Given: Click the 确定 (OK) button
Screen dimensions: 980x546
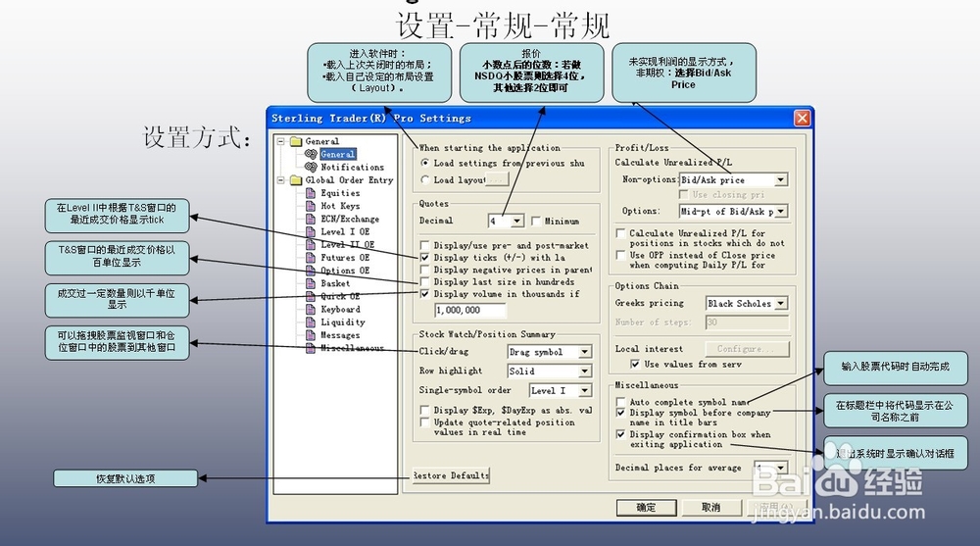Looking at the screenshot, I should coord(646,508).
